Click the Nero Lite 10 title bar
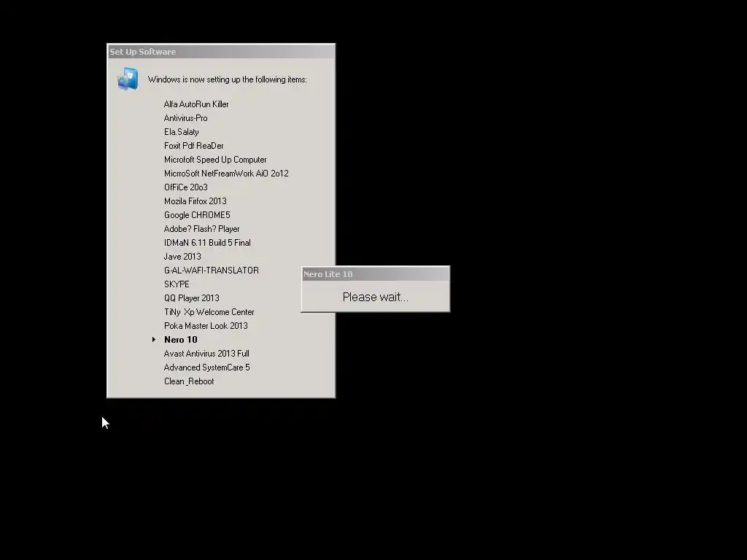 pyautogui.click(x=376, y=274)
